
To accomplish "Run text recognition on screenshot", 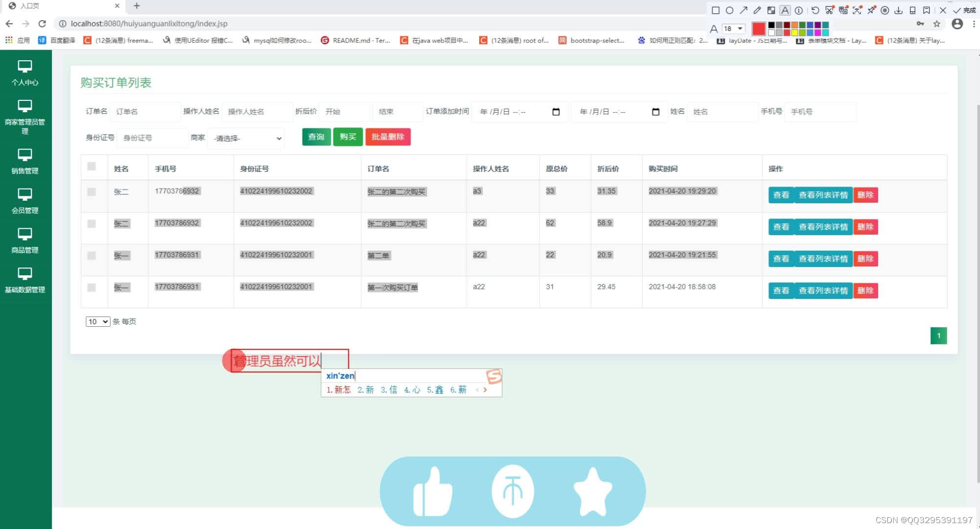I will (857, 10).
